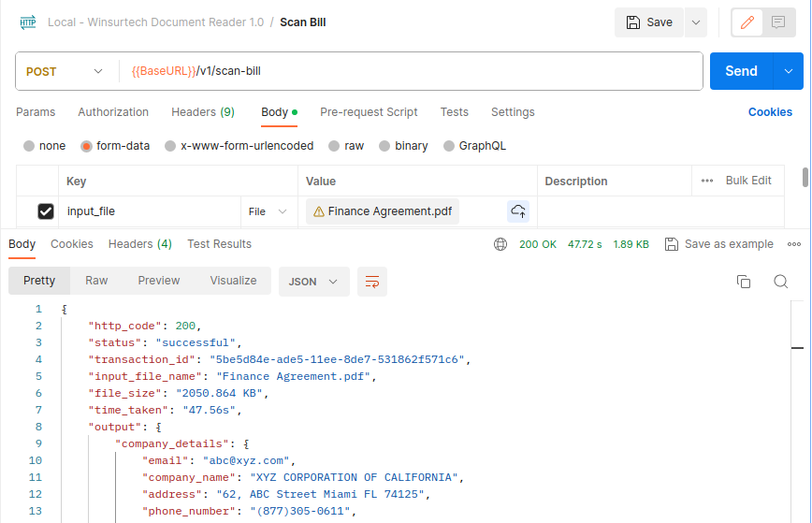Select the response Body tab
This screenshot has height=523, width=812.
point(22,244)
